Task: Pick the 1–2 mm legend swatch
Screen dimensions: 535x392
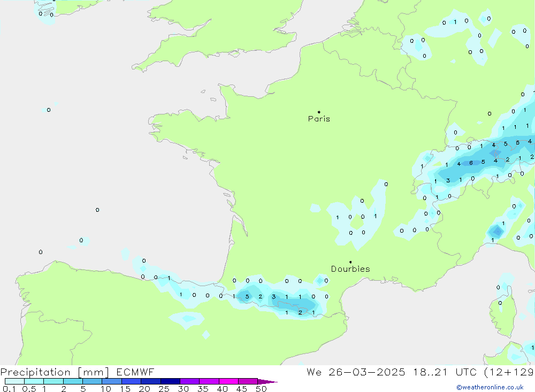Action: [x=53, y=381]
